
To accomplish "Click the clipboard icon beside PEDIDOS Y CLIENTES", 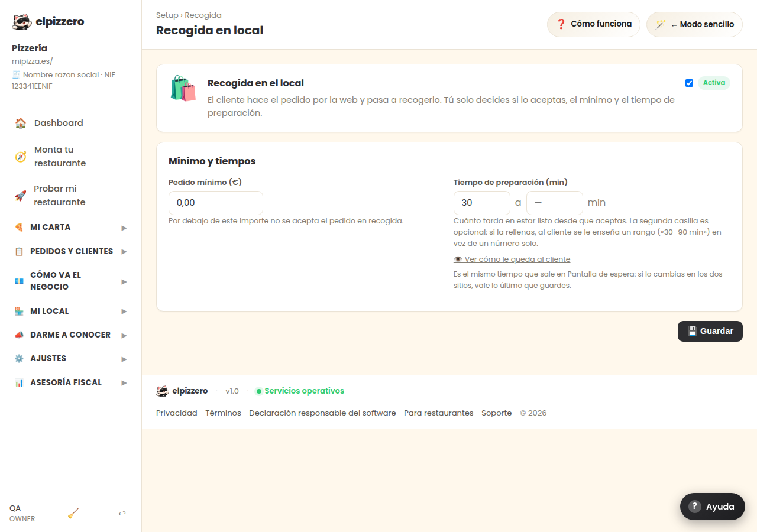I will pos(19,251).
